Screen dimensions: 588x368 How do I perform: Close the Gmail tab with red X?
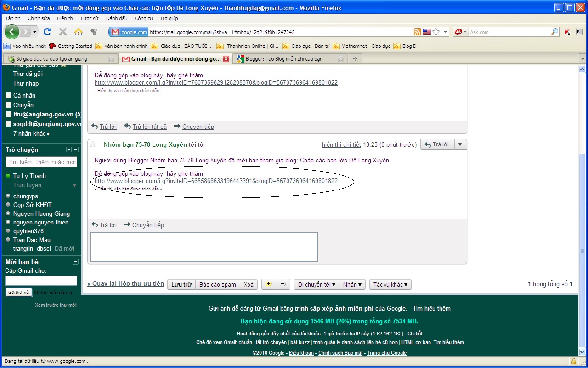pyautogui.click(x=226, y=59)
